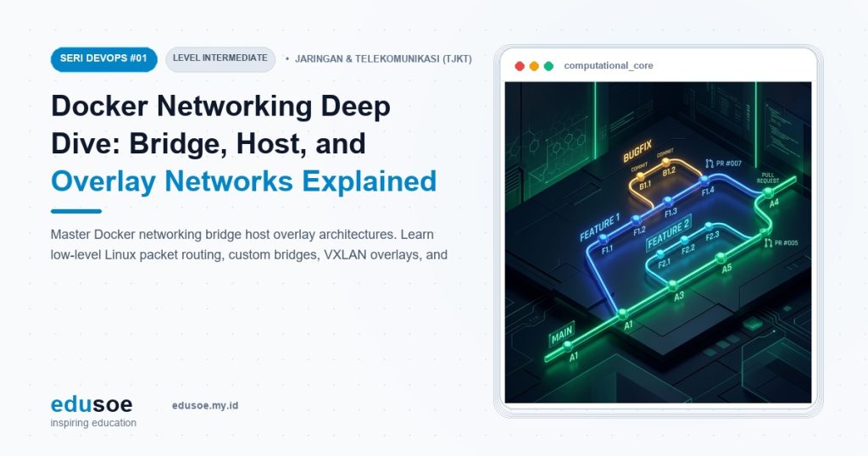
Task: Click the computational_core window title
Action: [609, 66]
